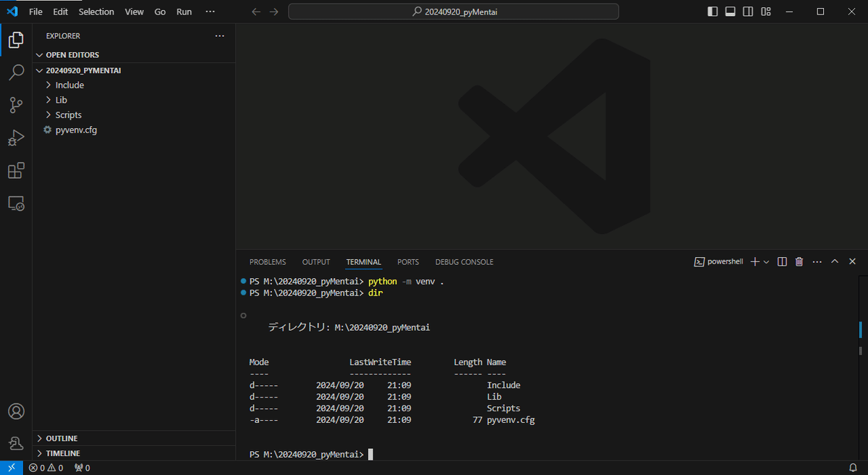Expand the Scripts folder
The width and height of the screenshot is (868, 475).
pyautogui.click(x=134, y=115)
